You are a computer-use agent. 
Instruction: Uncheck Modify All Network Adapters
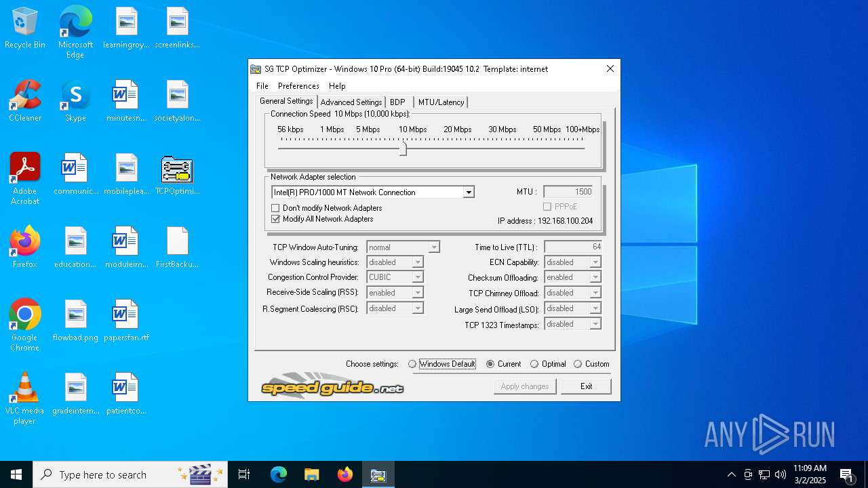(275, 219)
